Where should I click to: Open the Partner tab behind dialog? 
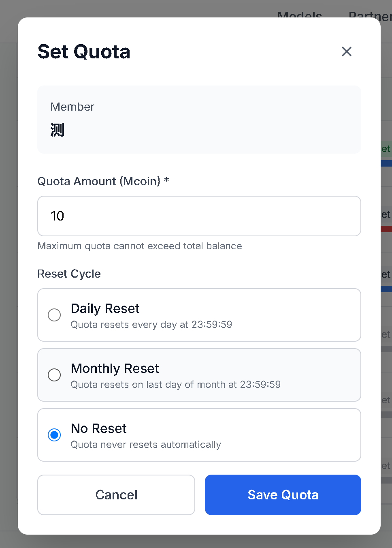click(369, 15)
